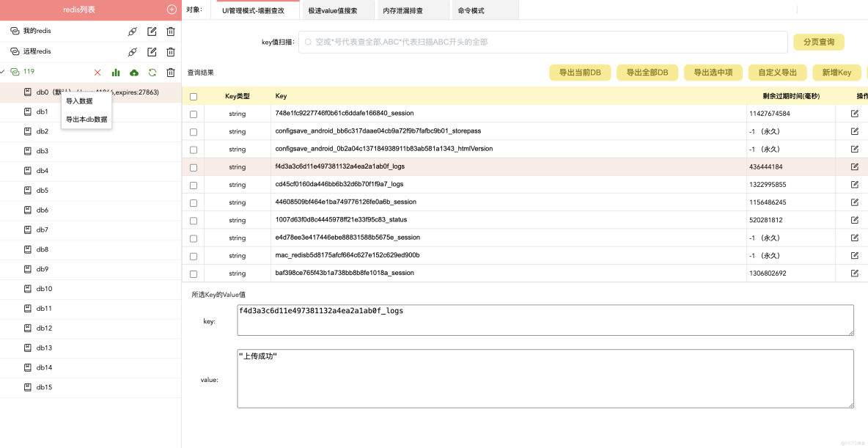Click the key值扫描 search input field
Viewport: 868px width, 448px height.
(543, 42)
